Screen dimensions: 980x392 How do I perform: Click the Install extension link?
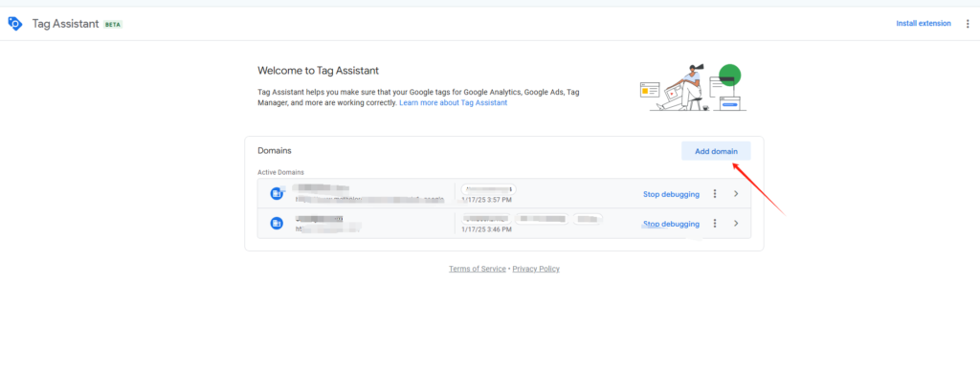[x=923, y=23]
